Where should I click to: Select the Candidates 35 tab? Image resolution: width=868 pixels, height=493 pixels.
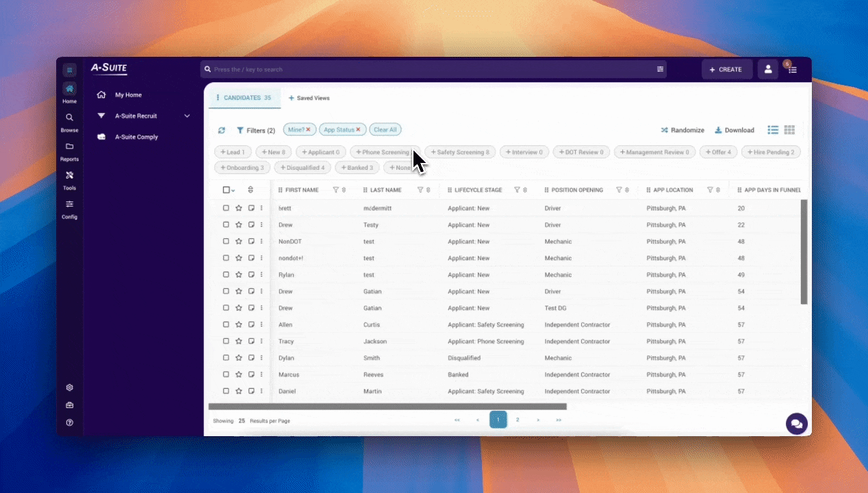(x=244, y=98)
